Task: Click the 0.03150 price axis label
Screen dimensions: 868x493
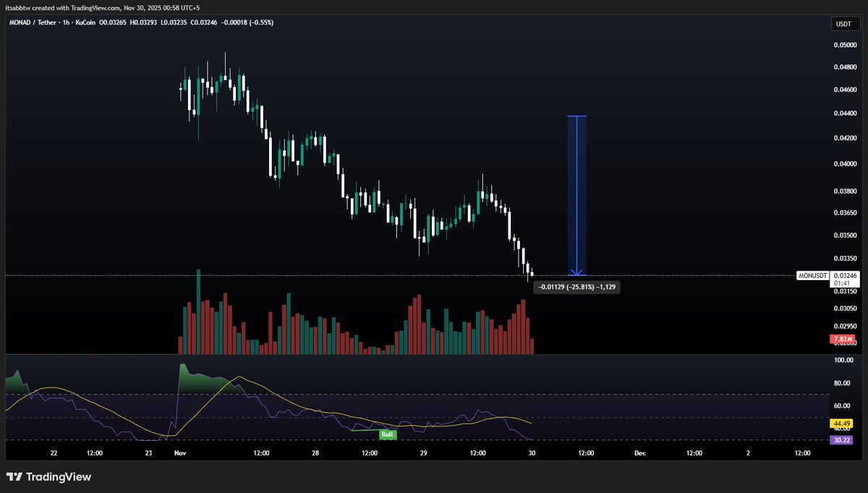Action: pos(846,291)
